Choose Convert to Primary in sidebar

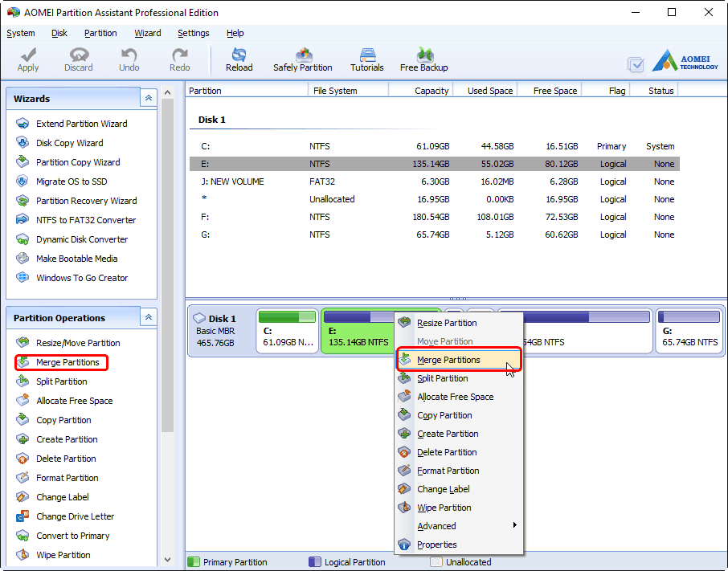tap(63, 536)
